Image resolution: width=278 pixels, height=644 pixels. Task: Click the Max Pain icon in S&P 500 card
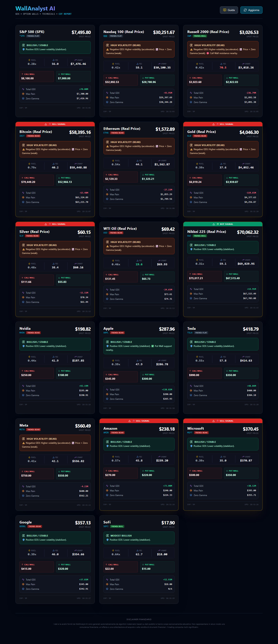coord(23,94)
